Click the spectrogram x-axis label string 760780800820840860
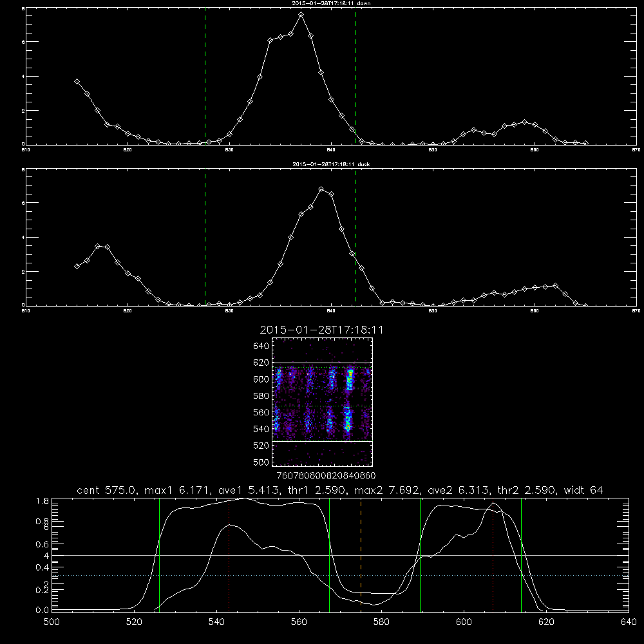This screenshot has width=644, height=644. coord(326,476)
